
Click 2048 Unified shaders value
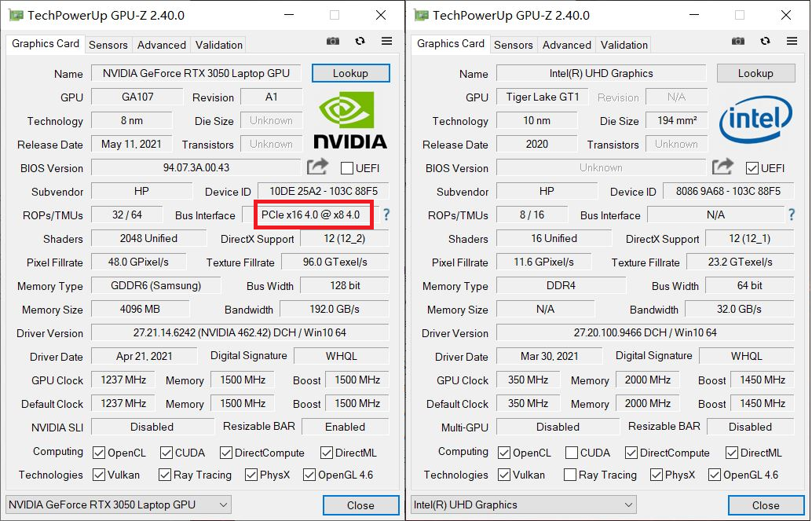pos(148,238)
